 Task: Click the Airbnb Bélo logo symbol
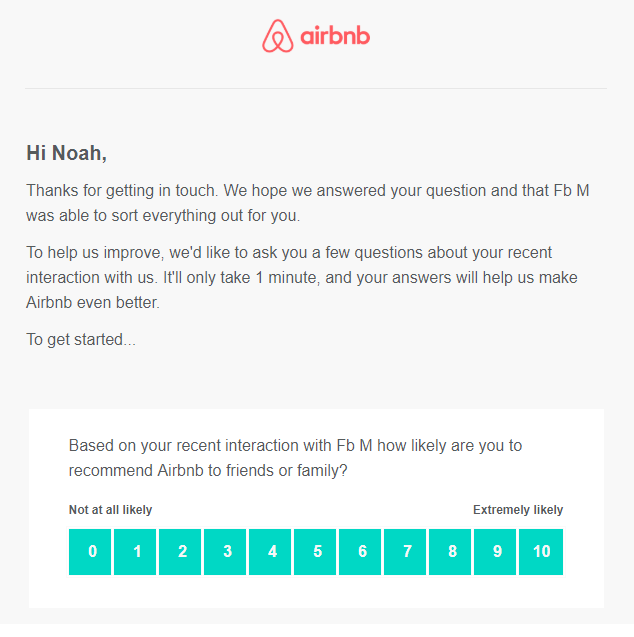click(277, 37)
